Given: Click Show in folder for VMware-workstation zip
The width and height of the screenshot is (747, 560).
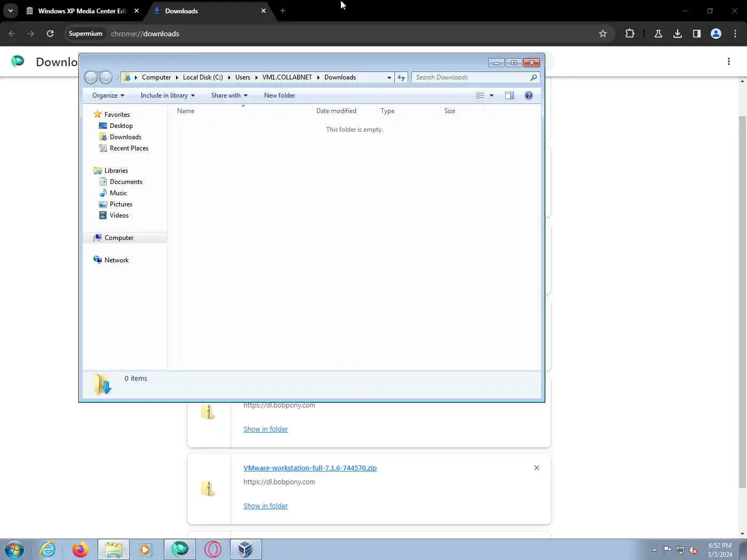Looking at the screenshot, I should point(265,506).
